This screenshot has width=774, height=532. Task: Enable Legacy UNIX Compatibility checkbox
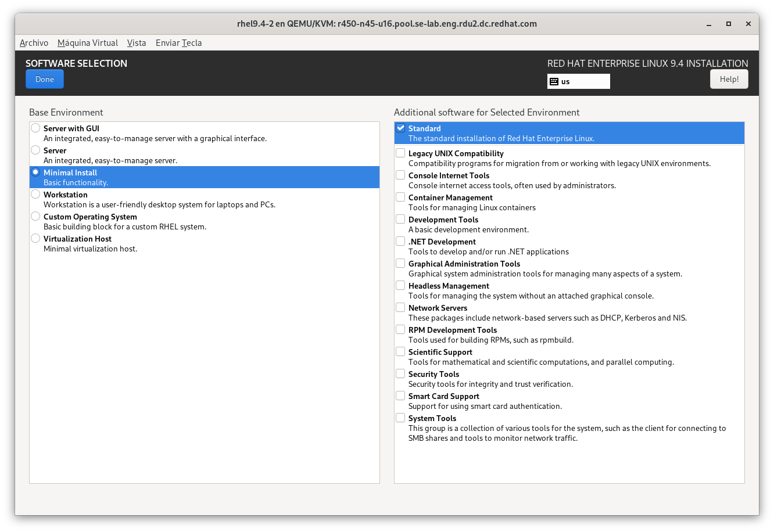point(400,153)
